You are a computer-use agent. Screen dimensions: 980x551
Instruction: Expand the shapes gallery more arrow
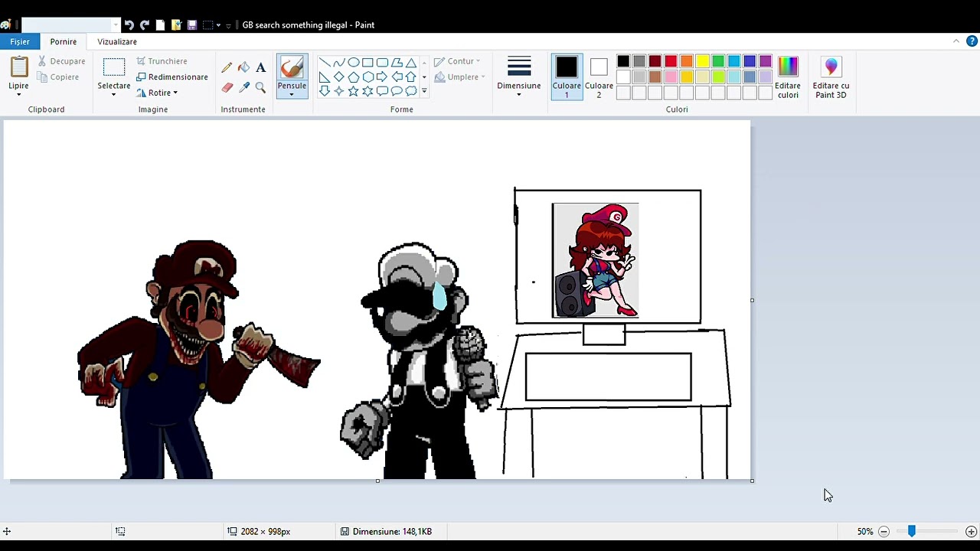424,91
